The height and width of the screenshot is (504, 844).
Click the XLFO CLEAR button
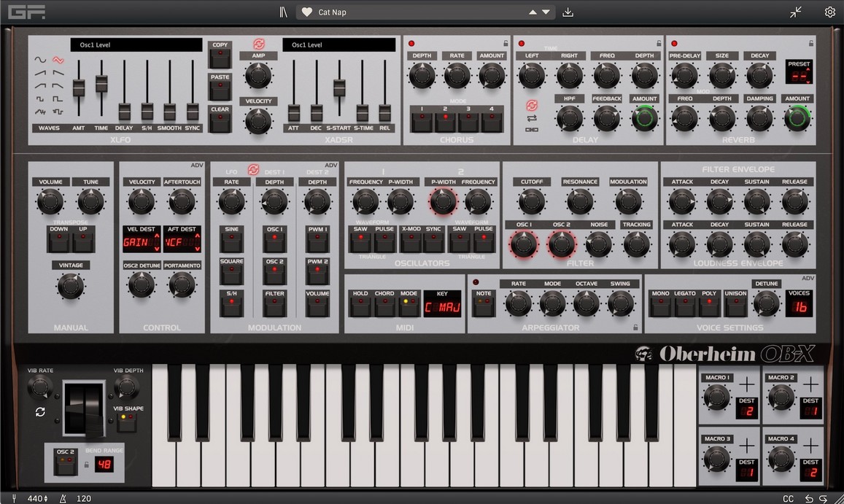coord(220,123)
